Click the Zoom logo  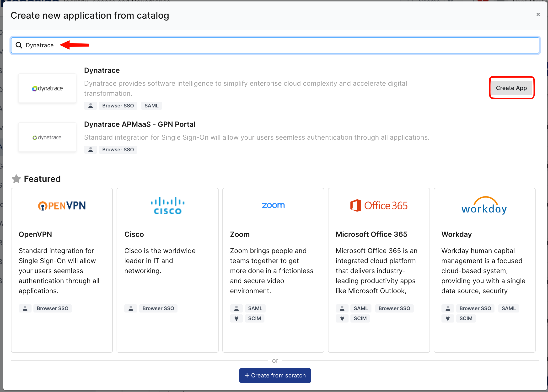(x=273, y=205)
